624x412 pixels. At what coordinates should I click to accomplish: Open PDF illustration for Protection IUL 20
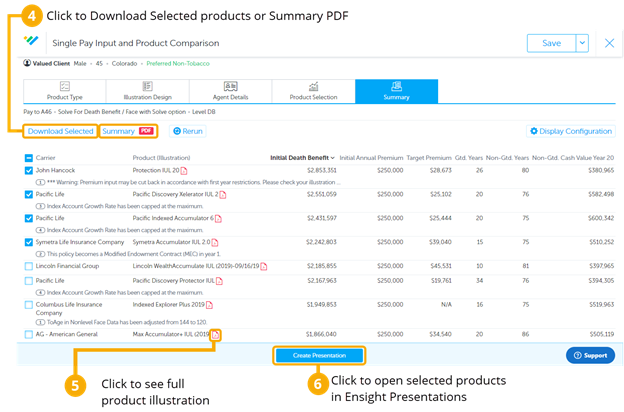(x=184, y=171)
